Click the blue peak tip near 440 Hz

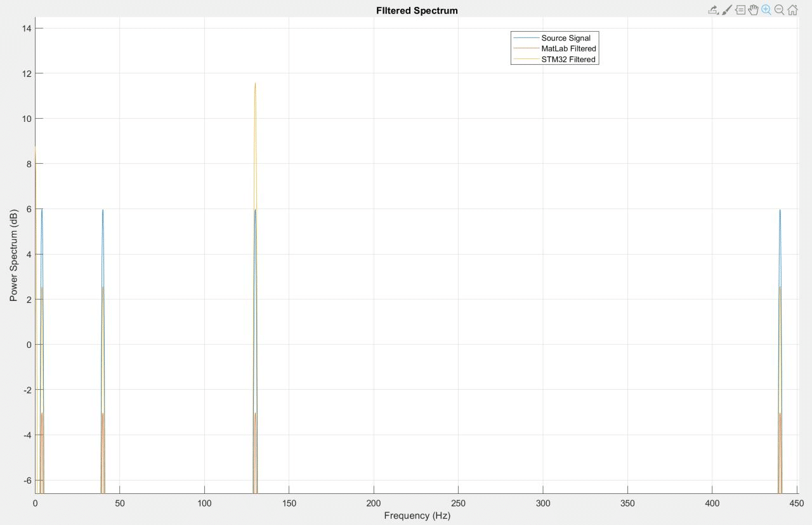[x=780, y=210]
